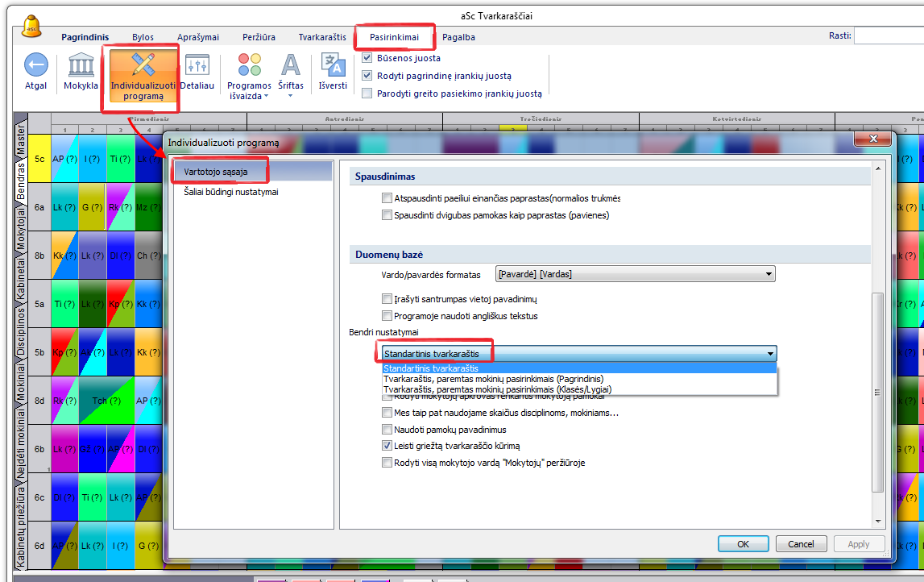Select Šaliai būdingi nustatymai in list
The height and width of the screenshot is (582, 924).
click(230, 192)
